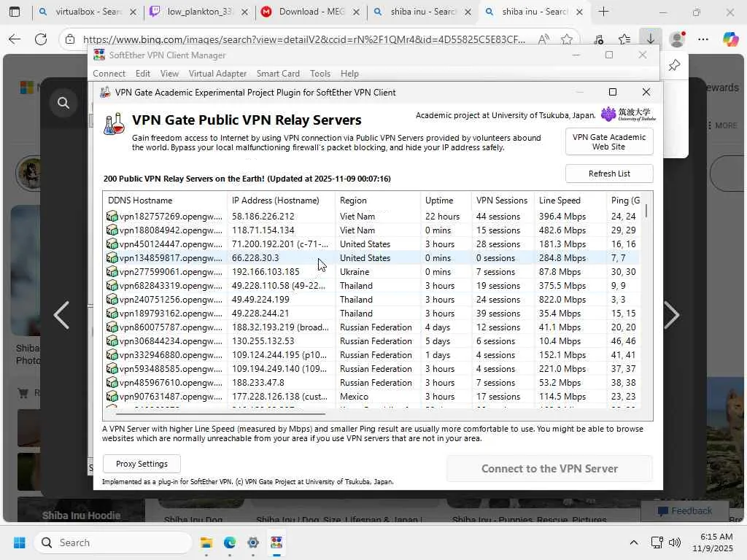Open the Help menu
The width and height of the screenshot is (747, 560).
[349, 74]
